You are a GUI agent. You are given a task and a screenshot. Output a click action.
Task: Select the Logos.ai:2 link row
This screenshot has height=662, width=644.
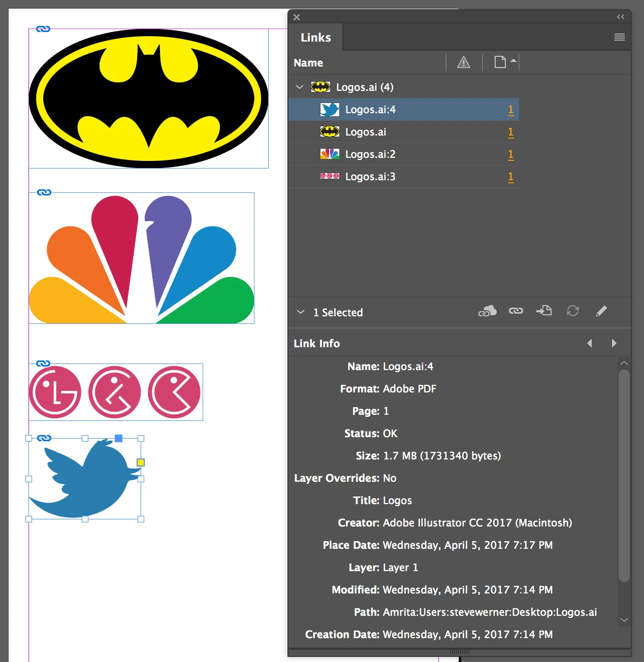point(404,154)
